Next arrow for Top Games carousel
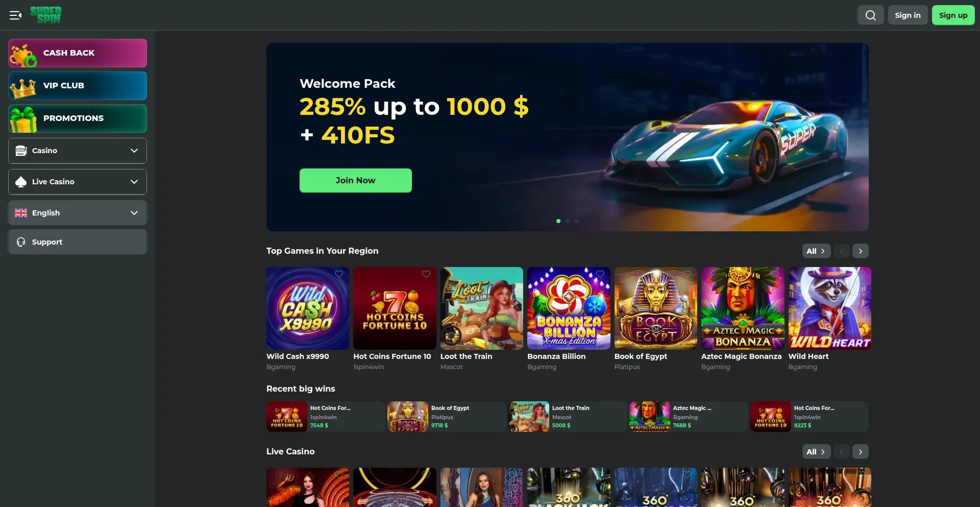Viewport: 980px width, 507px height. [x=861, y=251]
